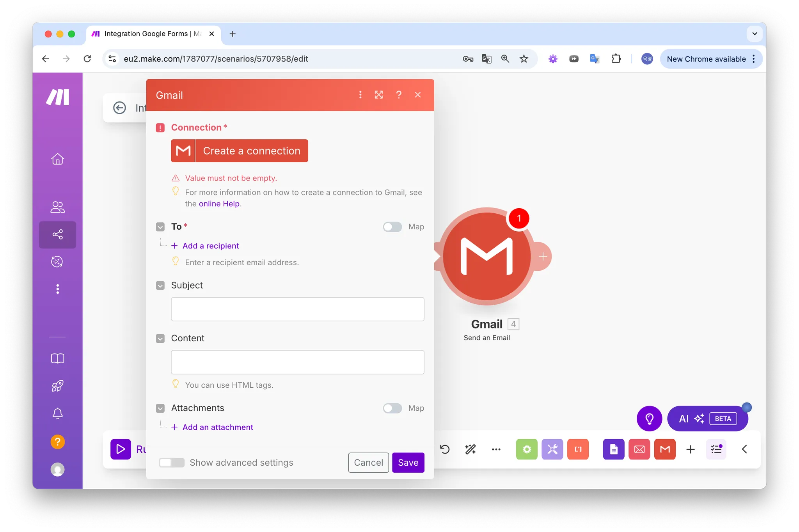Viewport: 799px width, 532px height.
Task: Click the Chrome address bar URL
Action: tap(216, 59)
